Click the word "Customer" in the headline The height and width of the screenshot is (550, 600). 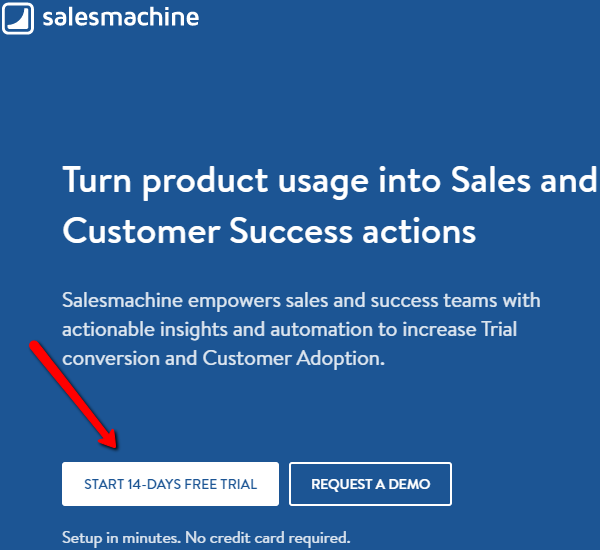[x=142, y=231]
